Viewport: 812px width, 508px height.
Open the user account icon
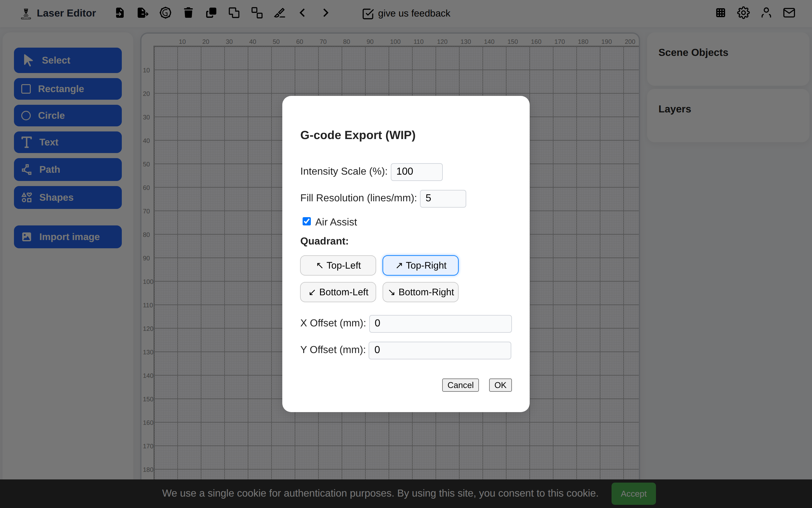coord(766,13)
